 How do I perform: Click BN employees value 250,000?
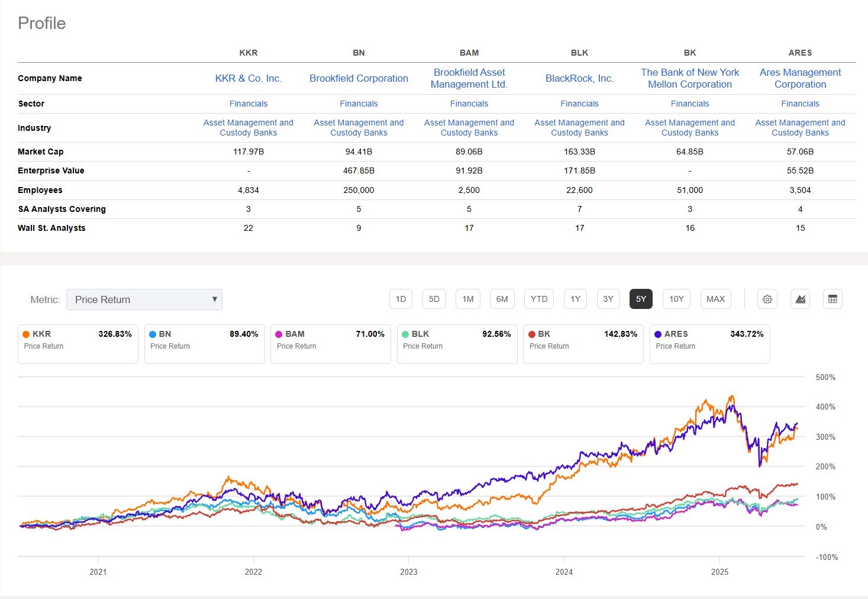(359, 190)
